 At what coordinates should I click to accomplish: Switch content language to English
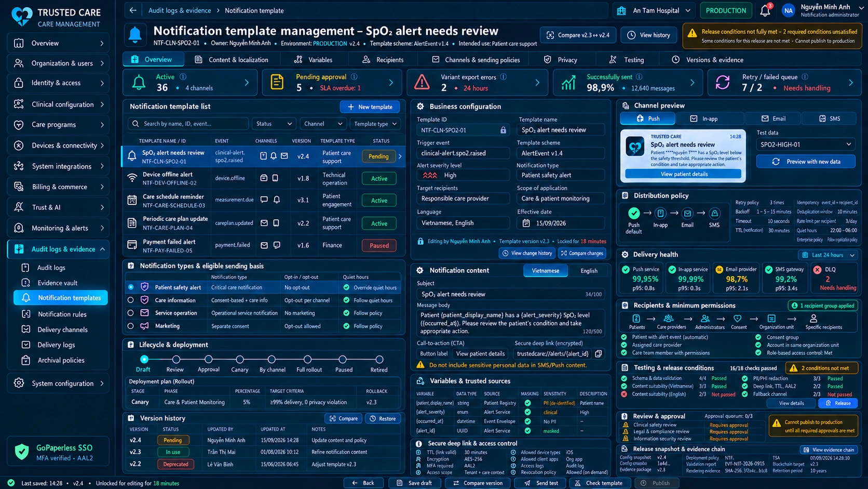click(x=589, y=271)
